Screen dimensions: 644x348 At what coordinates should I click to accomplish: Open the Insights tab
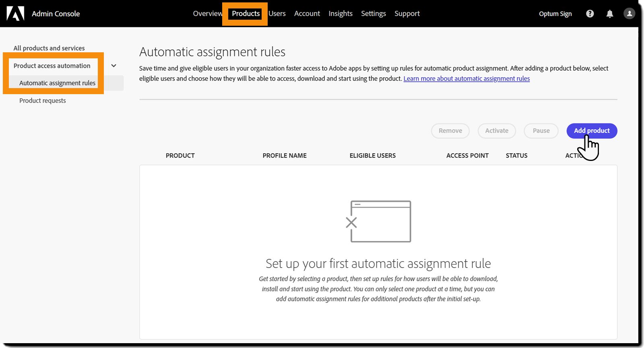point(340,14)
